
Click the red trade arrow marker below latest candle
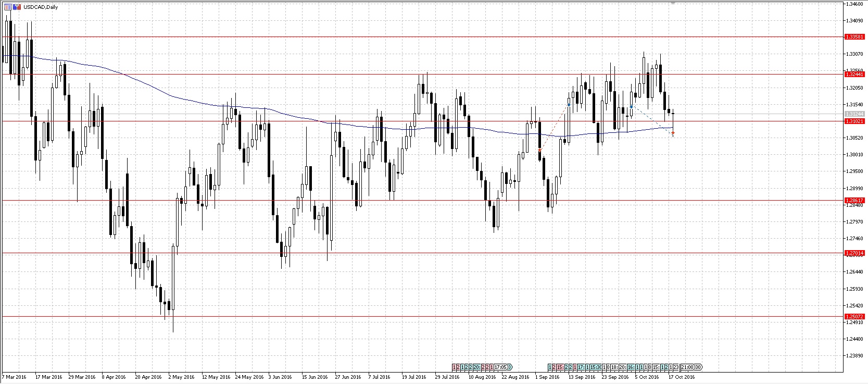(x=673, y=133)
